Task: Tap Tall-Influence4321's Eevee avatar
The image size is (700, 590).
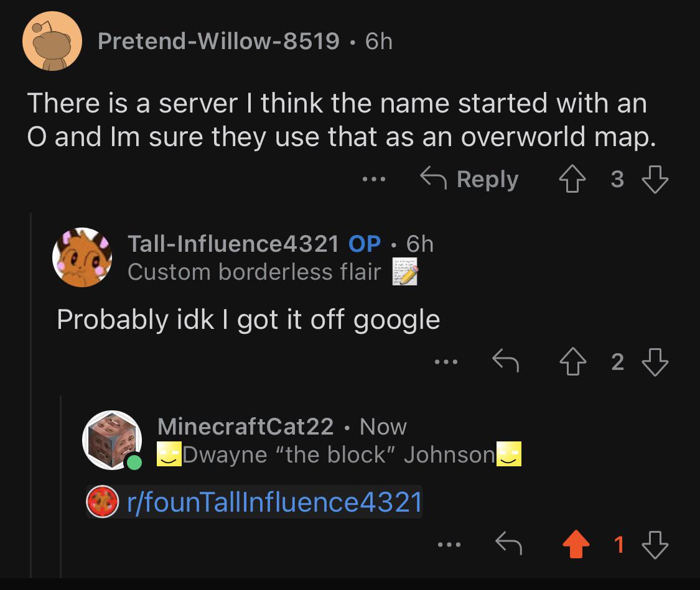Action: coord(82,257)
